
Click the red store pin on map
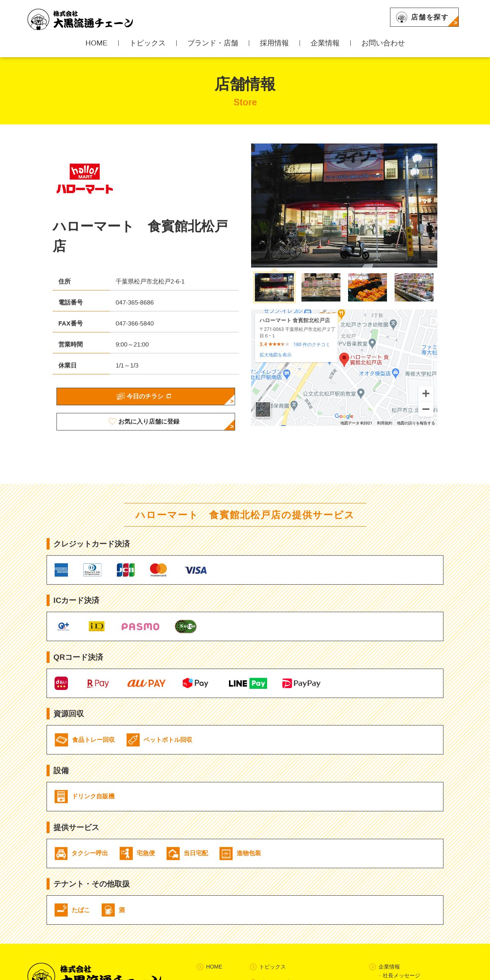click(x=344, y=359)
